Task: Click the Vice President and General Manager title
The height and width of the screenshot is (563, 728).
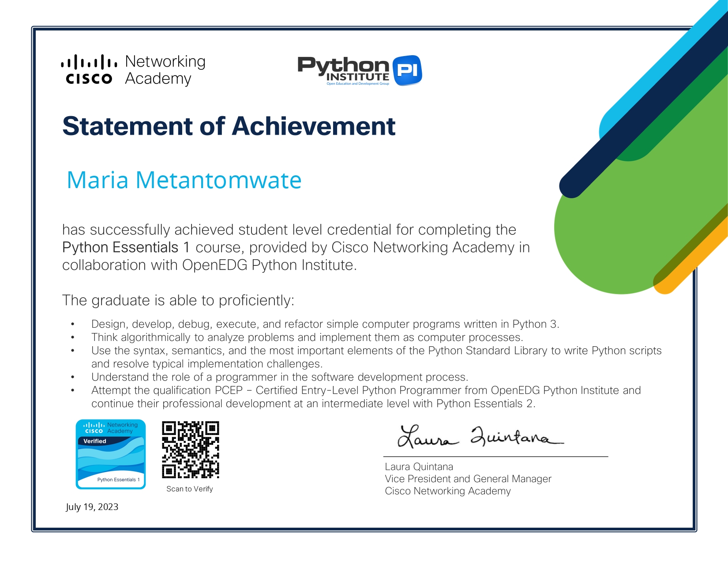Action: click(468, 479)
